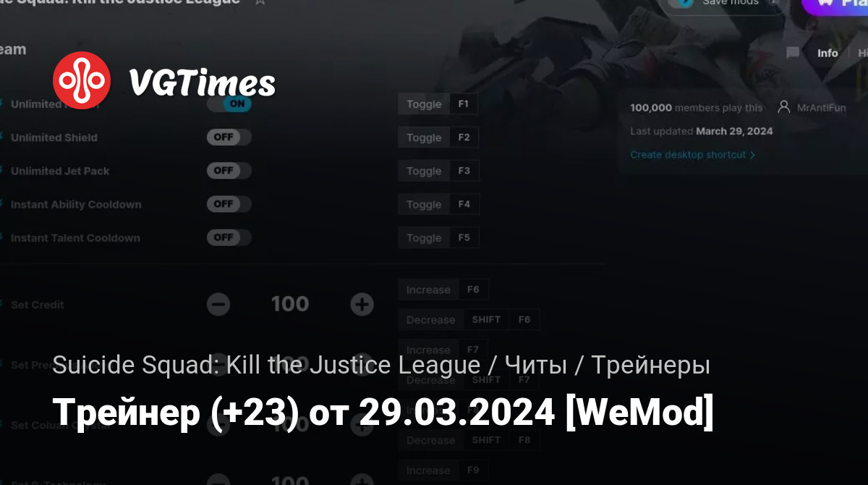Enable Instant Ability Cooldown switch
The width and height of the screenshot is (868, 485).
tap(229, 204)
